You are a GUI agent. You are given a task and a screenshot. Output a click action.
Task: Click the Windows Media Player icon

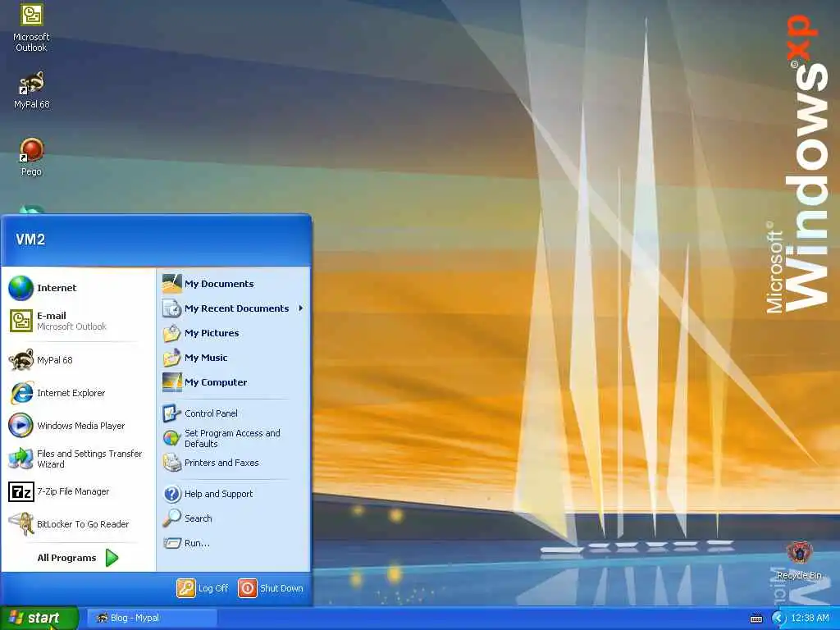tap(21, 426)
